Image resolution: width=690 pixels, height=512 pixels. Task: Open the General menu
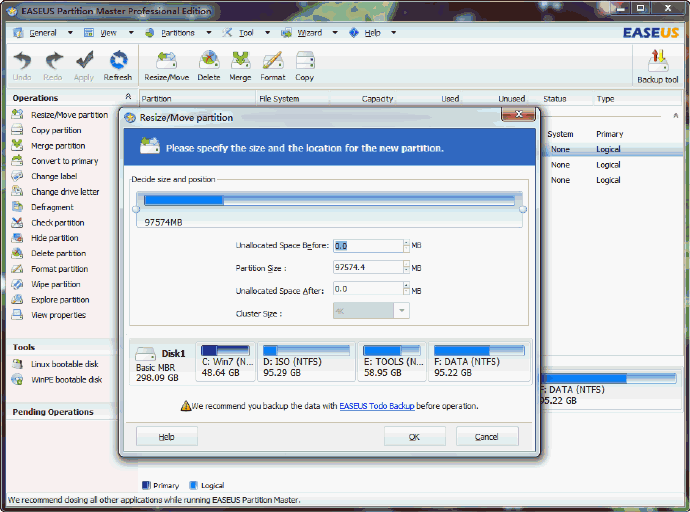click(43, 33)
